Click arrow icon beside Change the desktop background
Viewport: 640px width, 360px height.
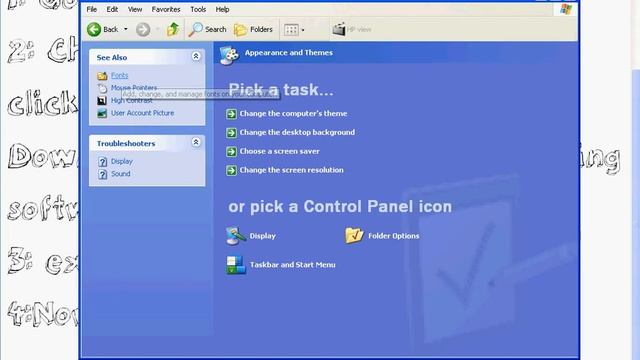click(x=231, y=133)
